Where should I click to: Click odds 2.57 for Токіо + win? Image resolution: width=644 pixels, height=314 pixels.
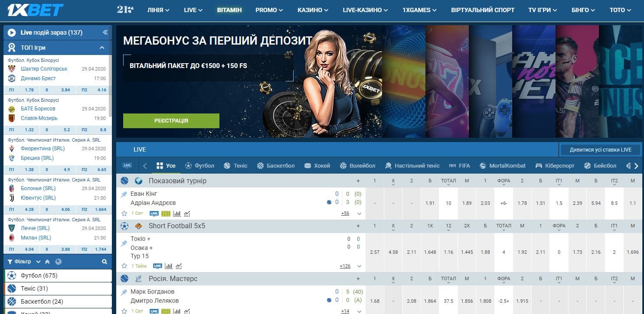[375, 252]
